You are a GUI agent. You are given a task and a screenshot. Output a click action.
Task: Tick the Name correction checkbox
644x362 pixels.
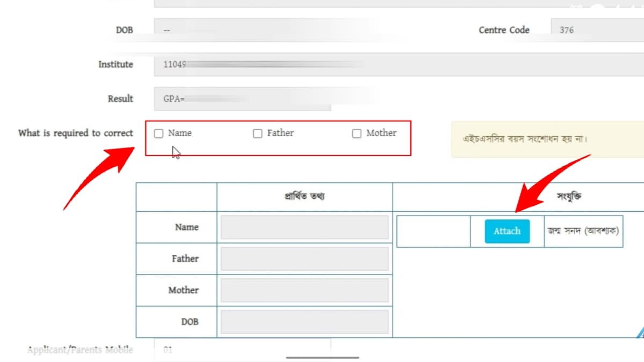[159, 134]
